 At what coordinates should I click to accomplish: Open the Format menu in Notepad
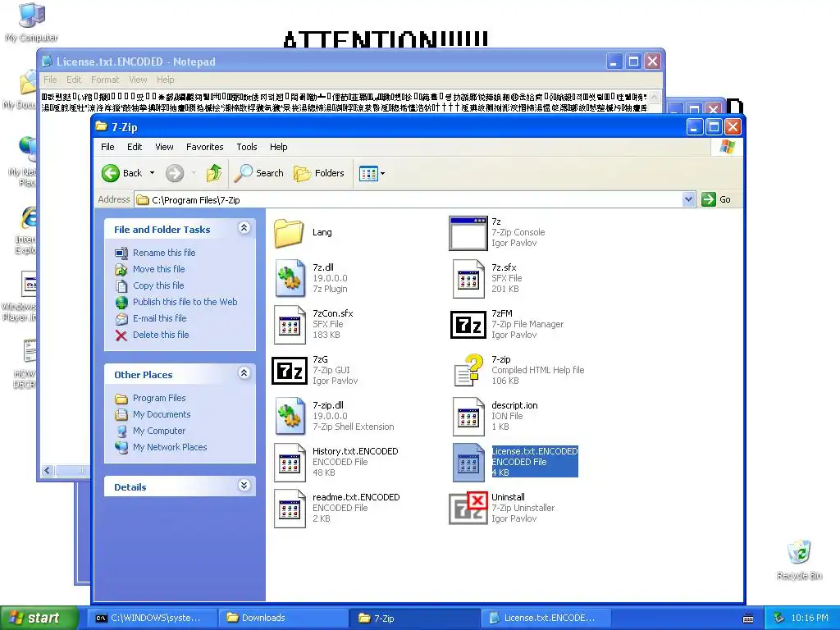click(x=105, y=80)
